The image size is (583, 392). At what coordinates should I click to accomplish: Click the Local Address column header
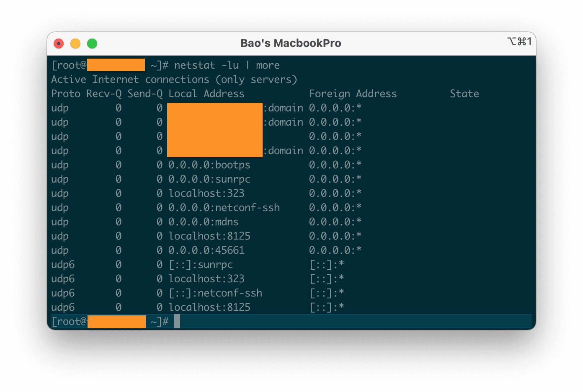[206, 94]
